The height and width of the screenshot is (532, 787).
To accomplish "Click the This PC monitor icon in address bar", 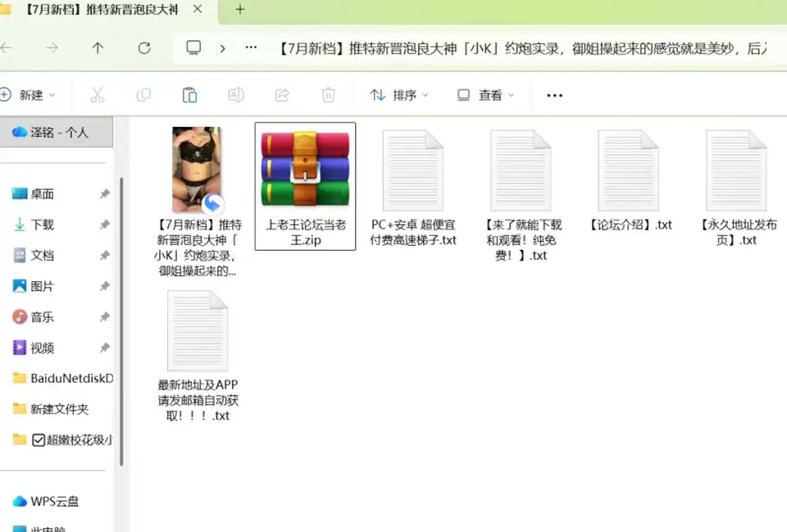I will (x=193, y=48).
